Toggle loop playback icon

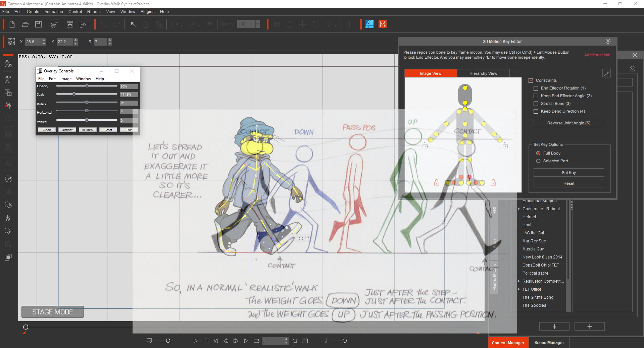[256, 341]
